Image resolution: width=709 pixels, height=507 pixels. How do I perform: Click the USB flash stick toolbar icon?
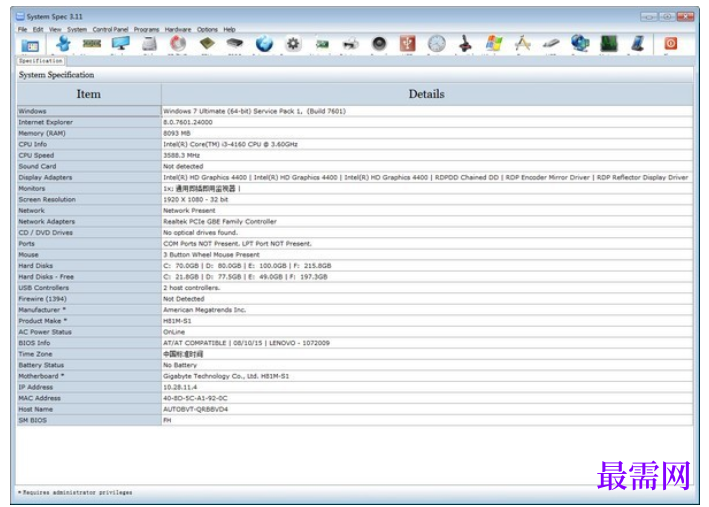[x=551, y=44]
